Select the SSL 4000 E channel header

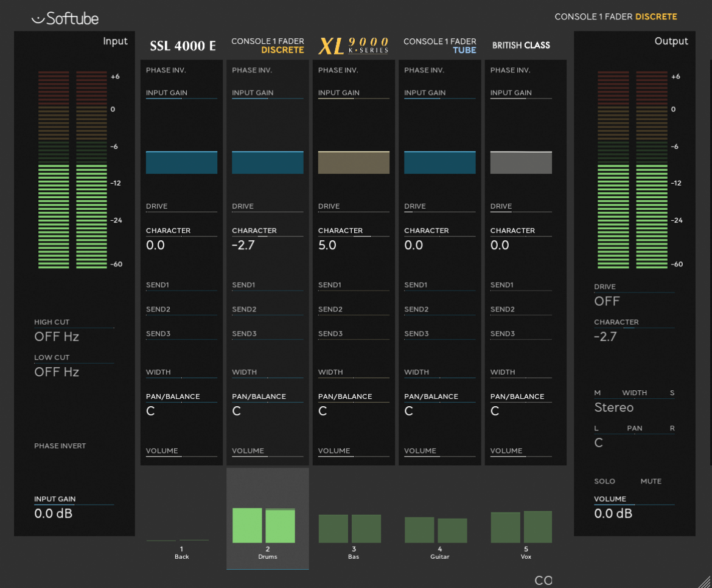tap(183, 46)
